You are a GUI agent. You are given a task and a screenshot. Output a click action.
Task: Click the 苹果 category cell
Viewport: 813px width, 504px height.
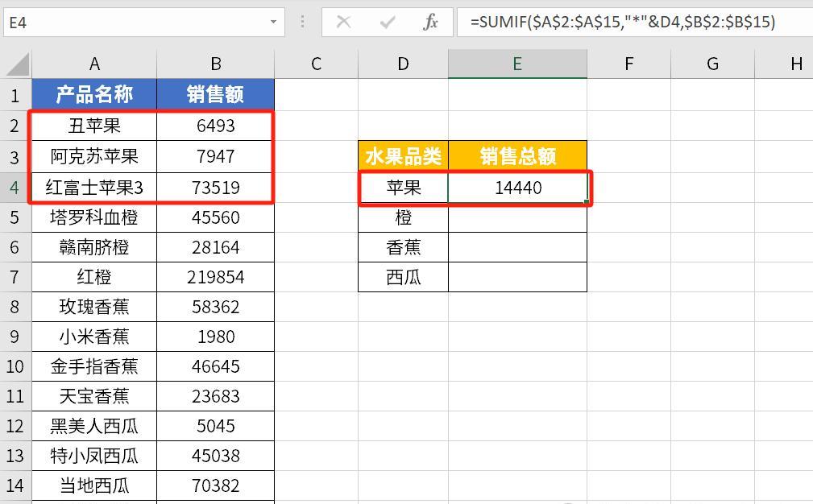tap(403, 188)
